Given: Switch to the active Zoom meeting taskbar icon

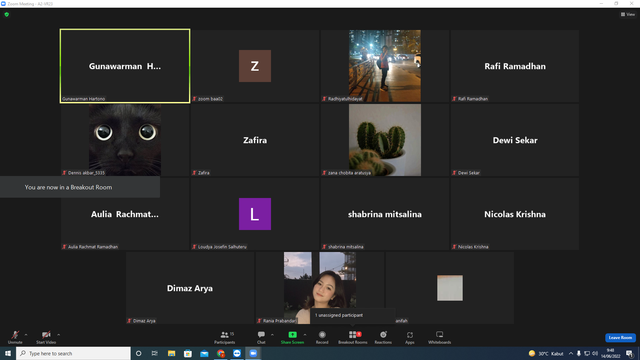Looking at the screenshot, I should coord(253,353).
